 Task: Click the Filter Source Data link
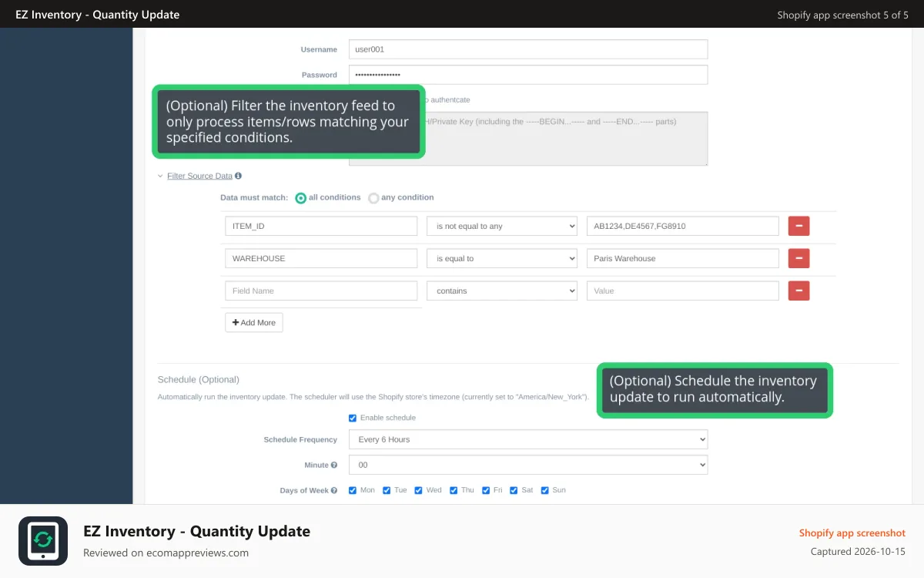pyautogui.click(x=199, y=176)
